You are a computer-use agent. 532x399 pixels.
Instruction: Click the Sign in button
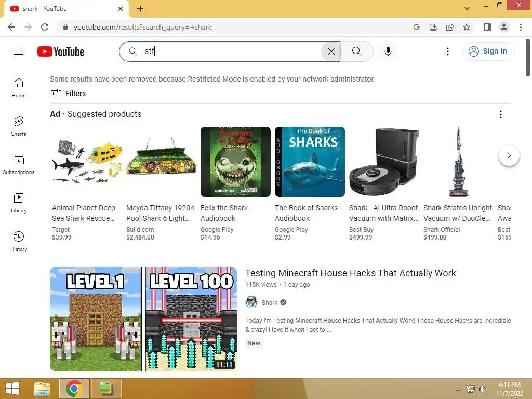click(488, 51)
